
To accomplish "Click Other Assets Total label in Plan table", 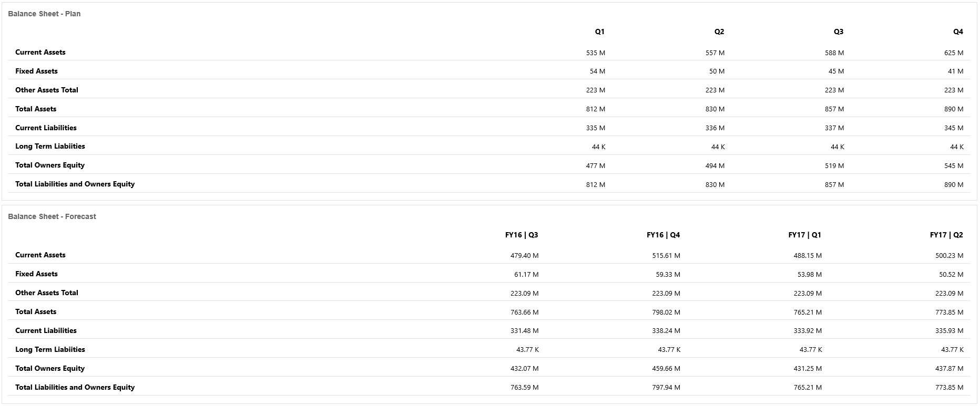I will coord(47,90).
